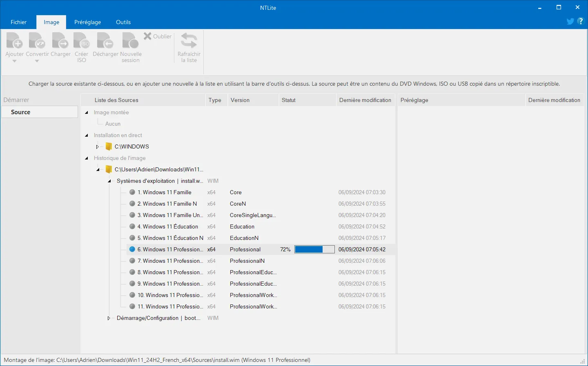
Task: Click the Liste des Sources column header
Action: [143, 100]
